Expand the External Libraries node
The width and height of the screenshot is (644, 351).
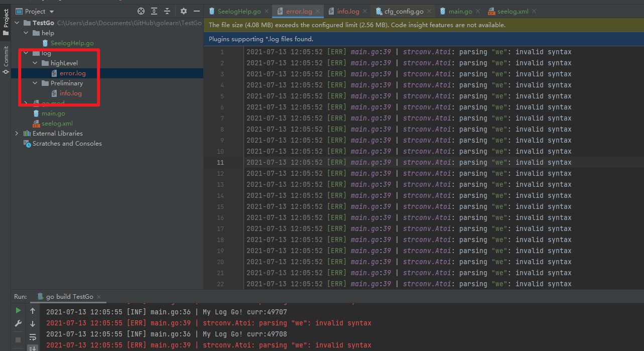[x=17, y=133]
